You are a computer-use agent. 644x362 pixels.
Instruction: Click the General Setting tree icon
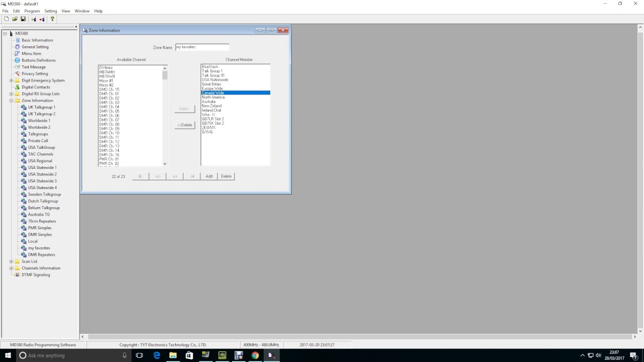coord(17,47)
